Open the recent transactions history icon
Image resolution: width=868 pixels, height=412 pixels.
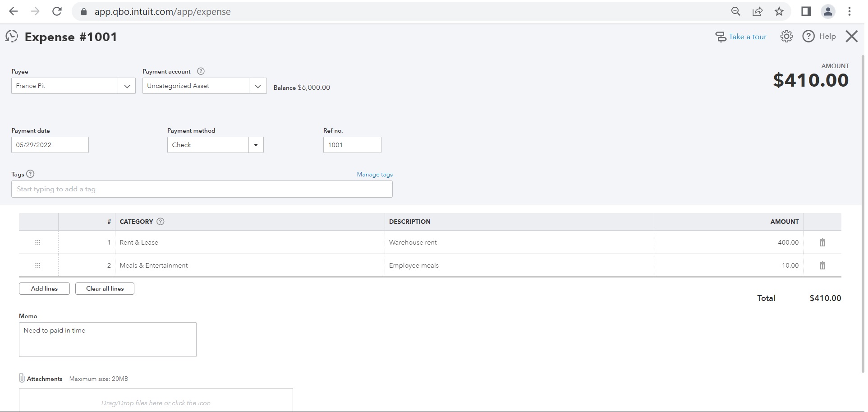point(12,37)
